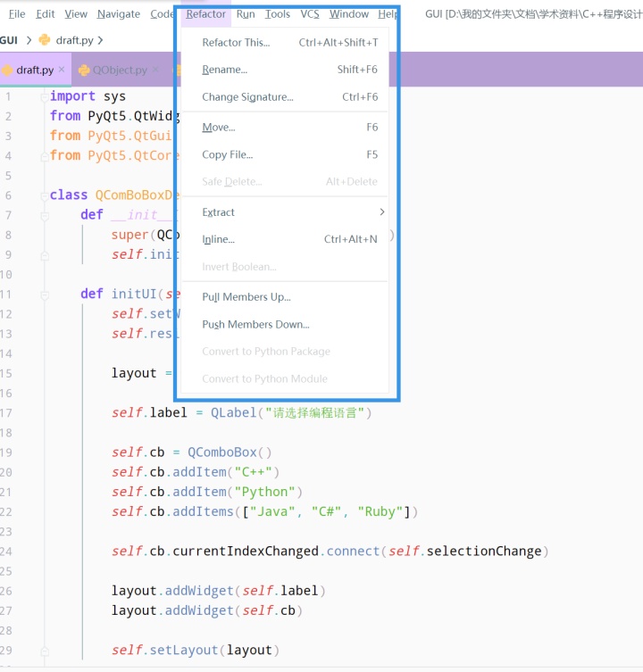This screenshot has width=643, height=672.
Task: Collapse the __init__ method fold at line 7
Action: [x=45, y=216]
